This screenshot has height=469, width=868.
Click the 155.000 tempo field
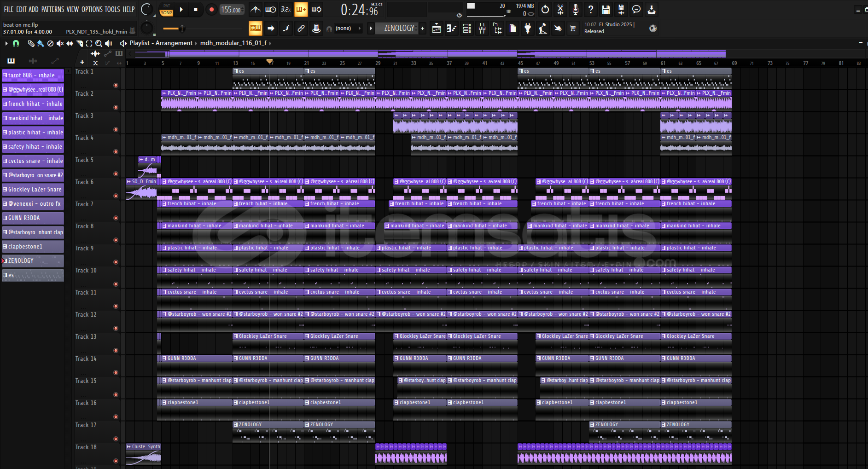[231, 10]
